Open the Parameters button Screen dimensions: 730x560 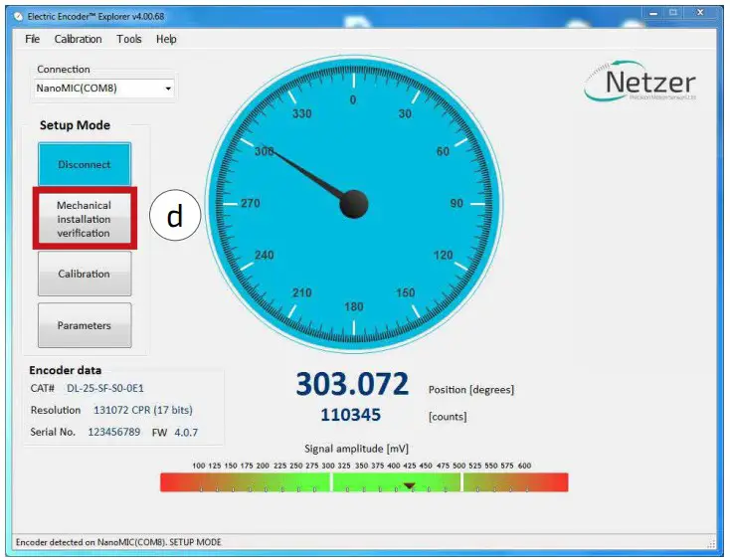pos(85,325)
